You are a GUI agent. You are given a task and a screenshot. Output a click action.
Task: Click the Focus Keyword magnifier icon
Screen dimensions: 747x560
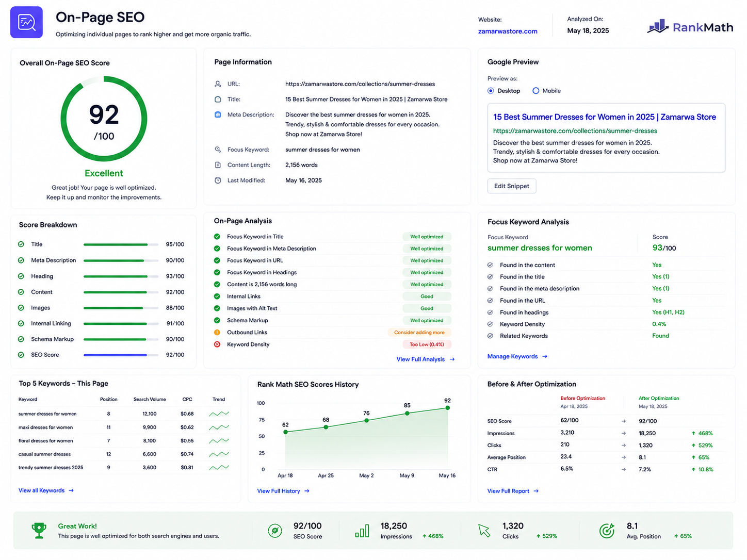click(x=218, y=150)
